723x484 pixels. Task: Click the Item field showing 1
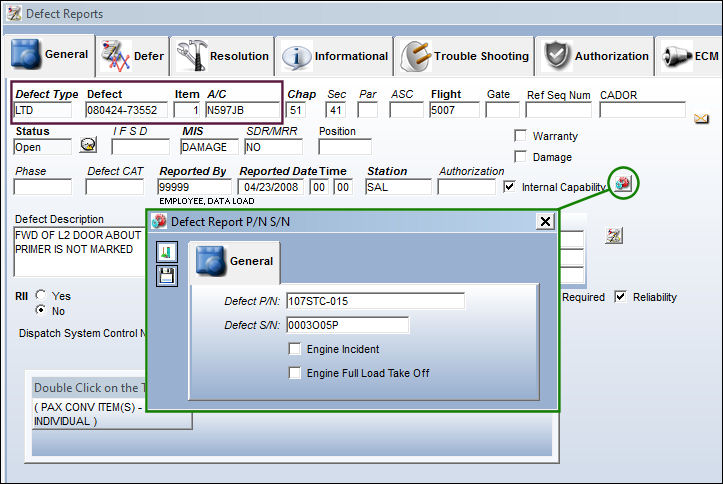point(187,110)
